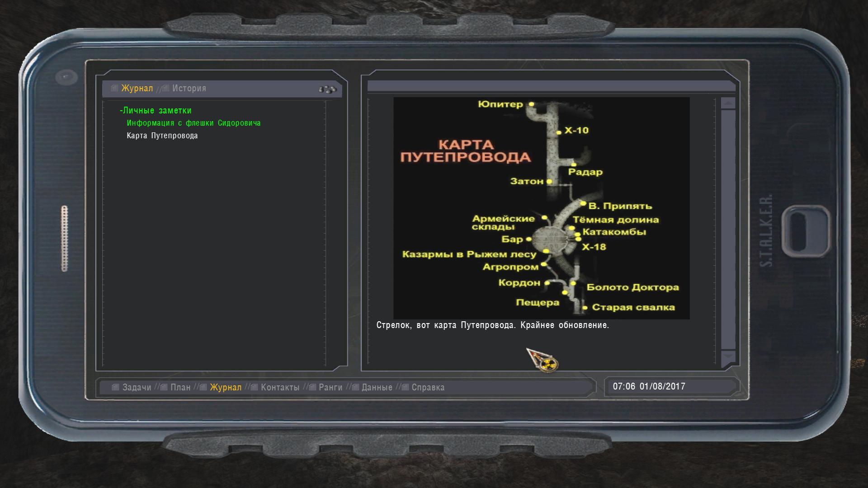
Task: Click the icon beside Ранги tab
Action: (x=312, y=387)
